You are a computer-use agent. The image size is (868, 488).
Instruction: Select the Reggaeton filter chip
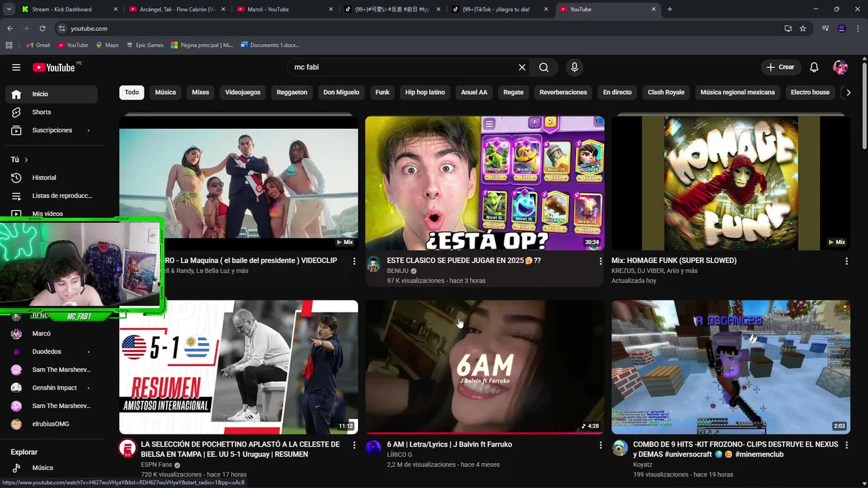(x=292, y=92)
